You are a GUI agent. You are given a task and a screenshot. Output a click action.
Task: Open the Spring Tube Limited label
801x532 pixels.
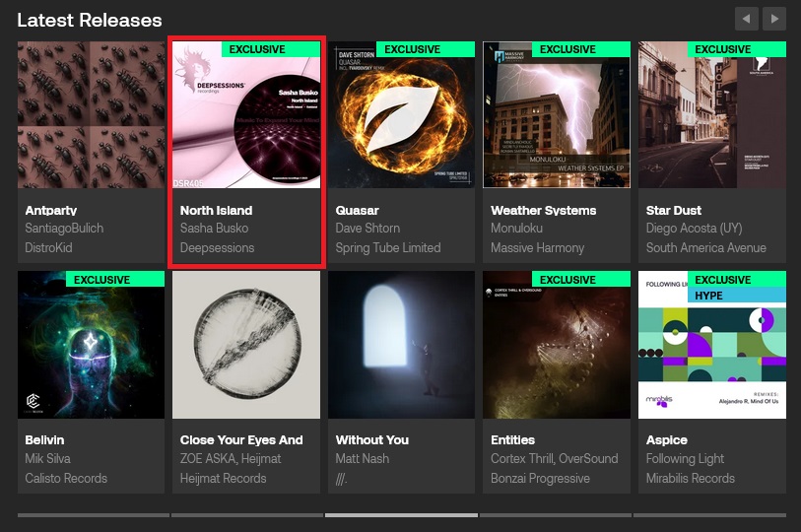click(x=388, y=248)
